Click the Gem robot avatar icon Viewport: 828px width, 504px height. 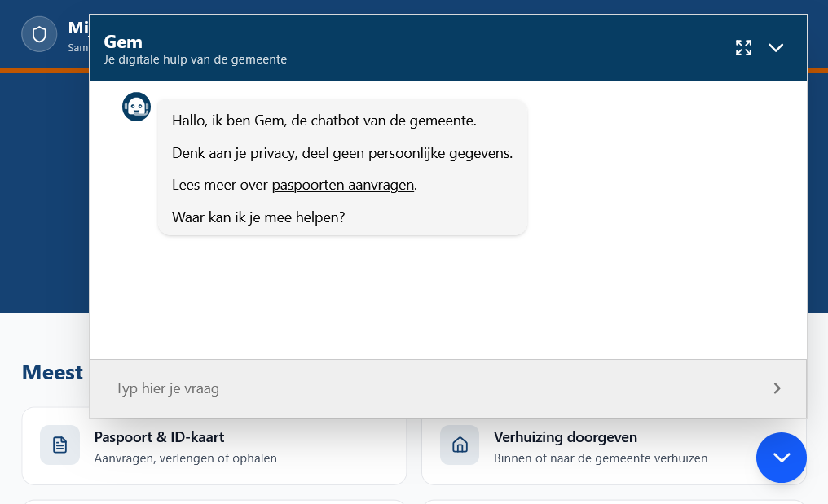(x=136, y=106)
